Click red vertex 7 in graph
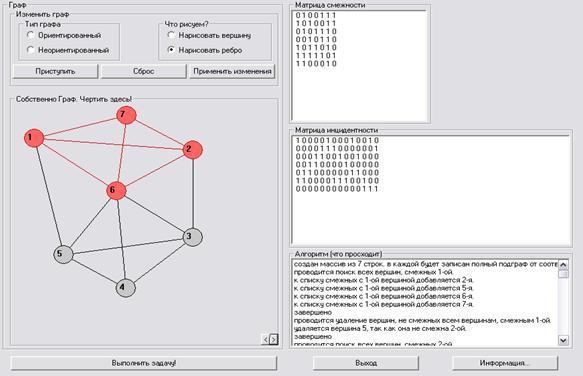Viewport: 583px width, 376px height. [x=126, y=115]
